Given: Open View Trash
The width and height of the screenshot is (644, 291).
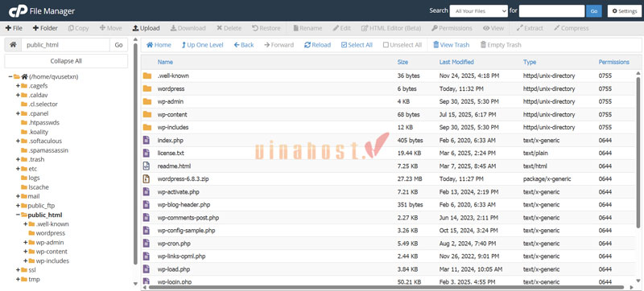Looking at the screenshot, I should (x=451, y=45).
